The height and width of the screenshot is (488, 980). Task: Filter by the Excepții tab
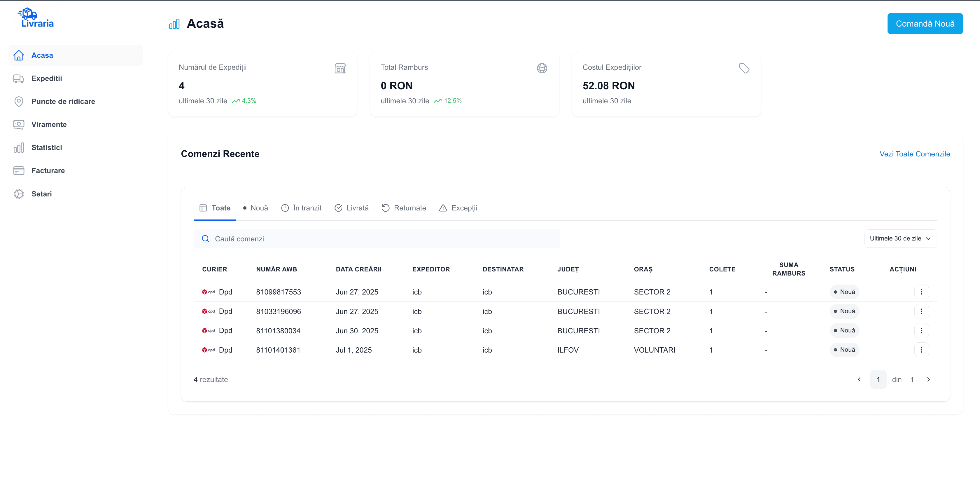[458, 208]
